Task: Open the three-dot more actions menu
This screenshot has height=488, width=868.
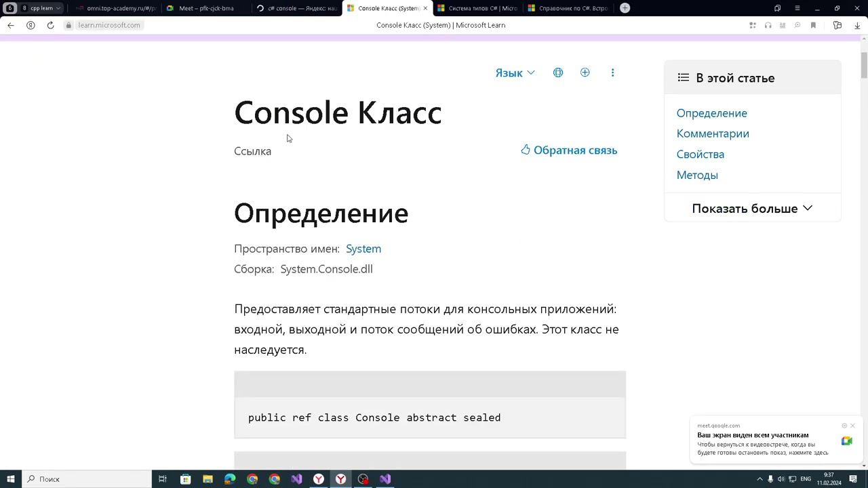Action: pos(612,73)
